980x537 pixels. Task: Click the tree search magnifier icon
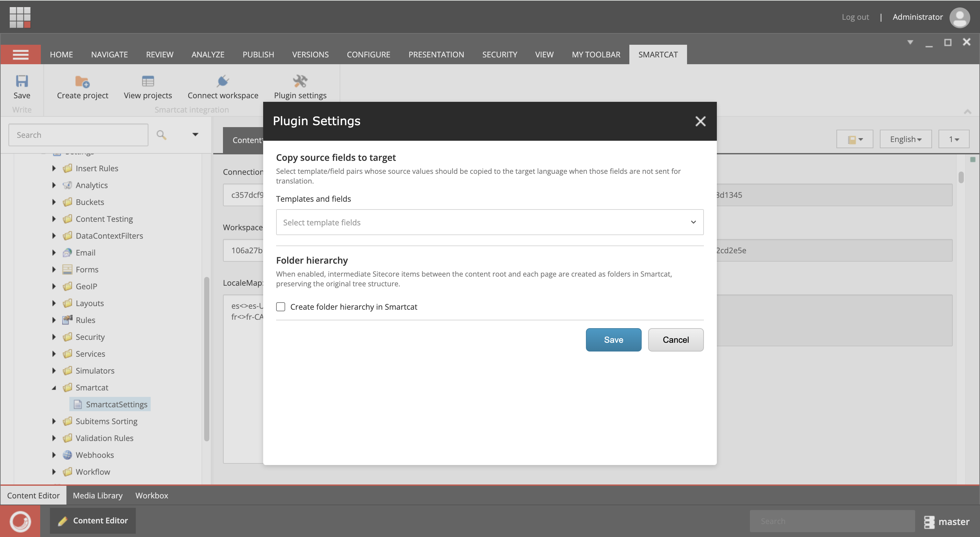coord(161,135)
